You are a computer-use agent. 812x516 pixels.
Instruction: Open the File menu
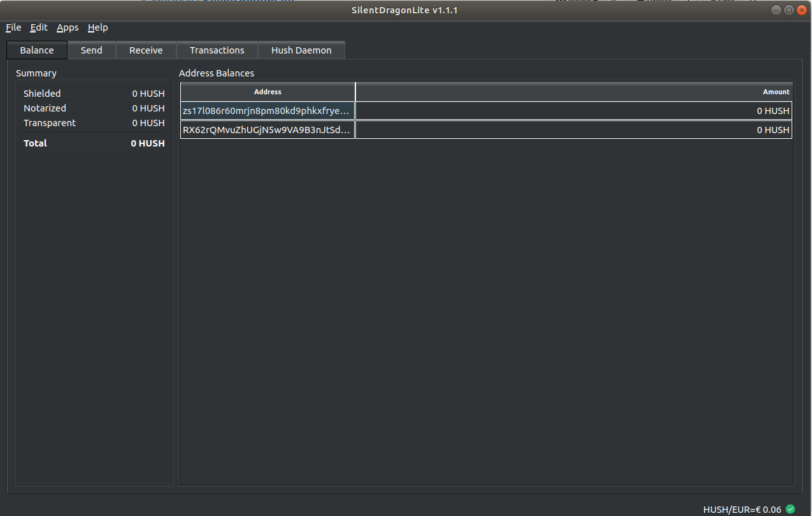click(13, 27)
